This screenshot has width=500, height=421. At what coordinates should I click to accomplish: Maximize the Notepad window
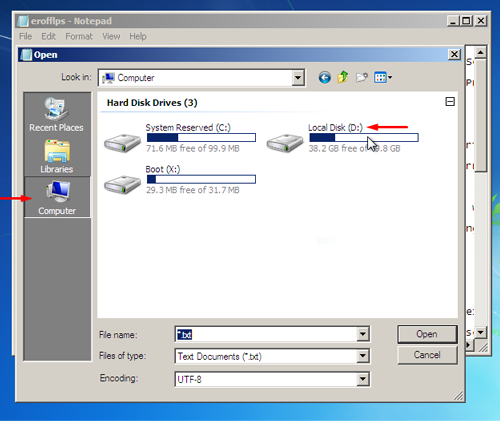coord(466,21)
